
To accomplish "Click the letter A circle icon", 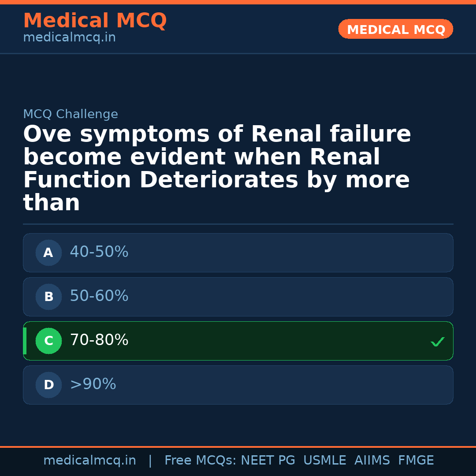I will click(x=48, y=253).
